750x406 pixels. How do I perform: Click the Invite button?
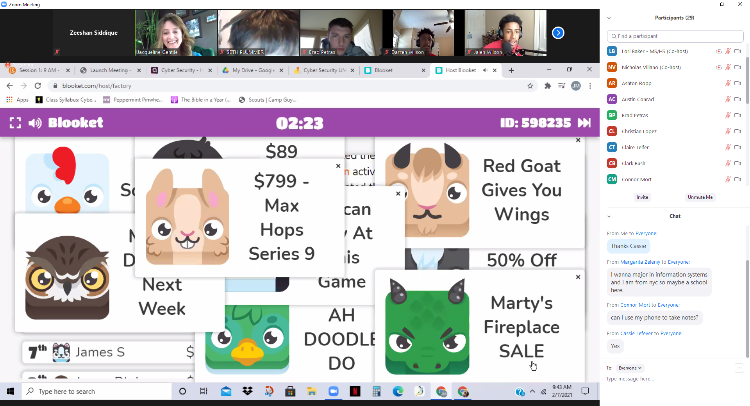(642, 197)
